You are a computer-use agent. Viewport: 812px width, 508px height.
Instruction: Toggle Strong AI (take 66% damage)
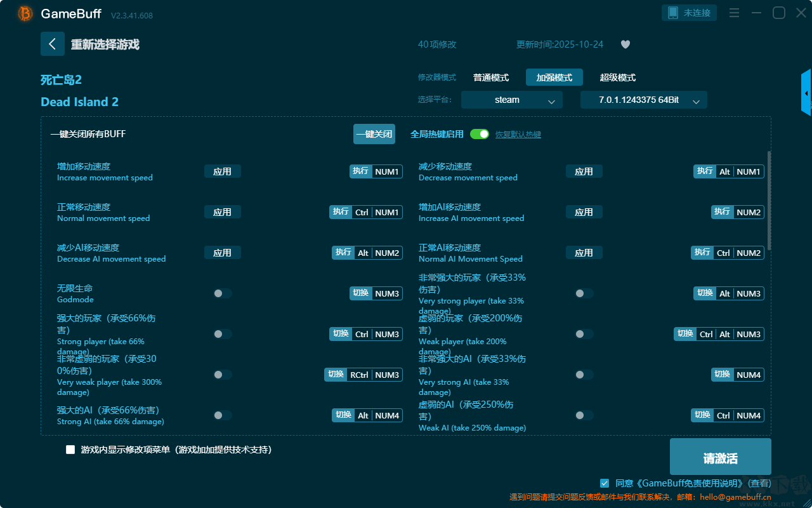pyautogui.click(x=223, y=415)
